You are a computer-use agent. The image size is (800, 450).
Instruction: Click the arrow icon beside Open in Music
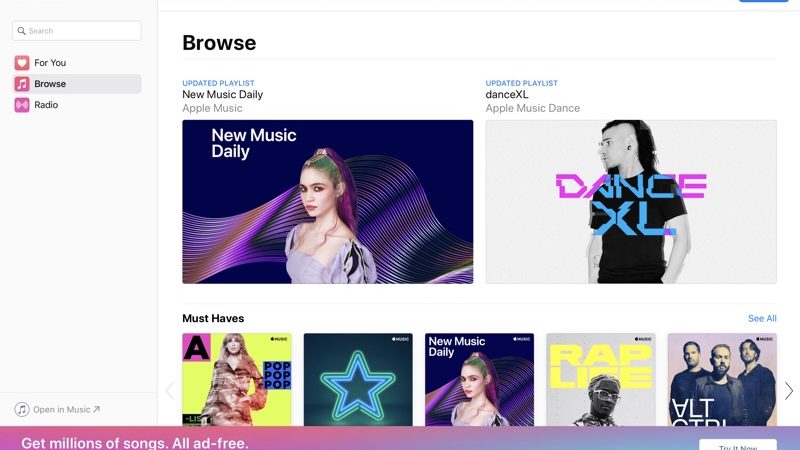pos(96,409)
